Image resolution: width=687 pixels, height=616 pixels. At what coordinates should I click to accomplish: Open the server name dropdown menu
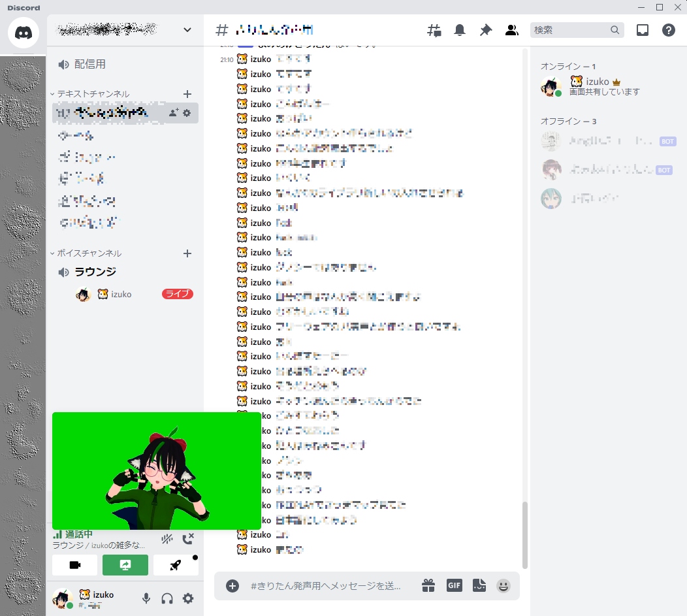click(x=187, y=30)
